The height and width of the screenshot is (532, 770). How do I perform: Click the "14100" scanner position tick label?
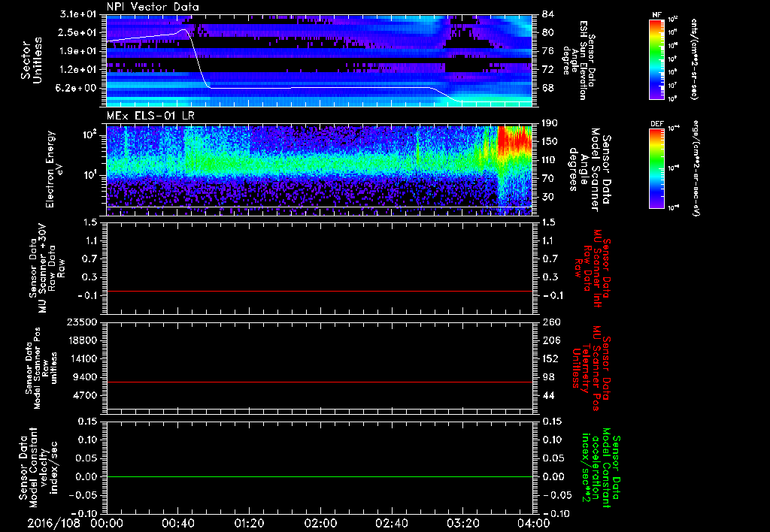point(83,358)
